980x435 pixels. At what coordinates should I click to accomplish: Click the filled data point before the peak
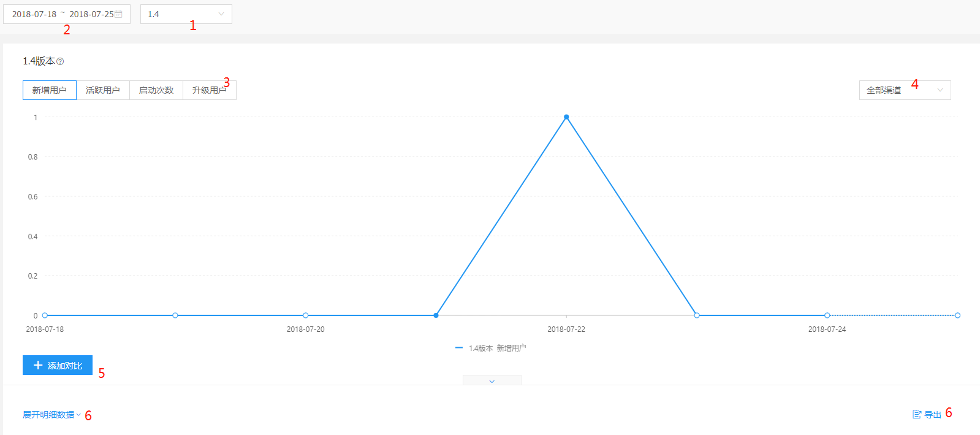(436, 315)
